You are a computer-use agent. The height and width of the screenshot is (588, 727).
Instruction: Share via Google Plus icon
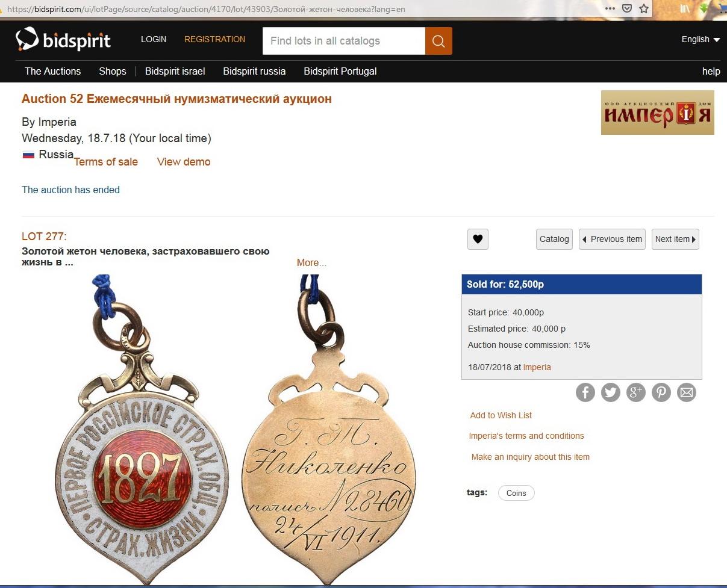click(x=635, y=393)
